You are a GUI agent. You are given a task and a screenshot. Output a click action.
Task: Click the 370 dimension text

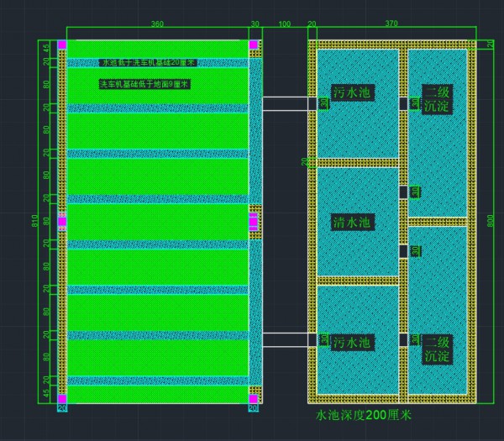pyautogui.click(x=391, y=24)
